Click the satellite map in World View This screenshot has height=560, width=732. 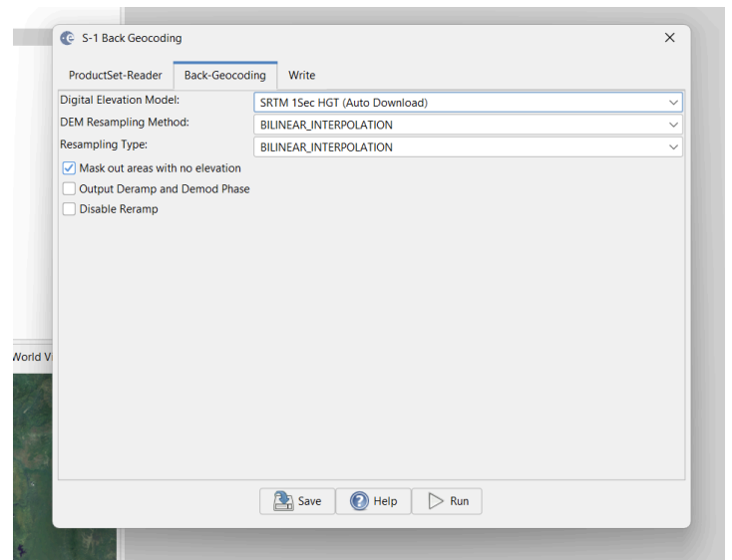coord(31,458)
